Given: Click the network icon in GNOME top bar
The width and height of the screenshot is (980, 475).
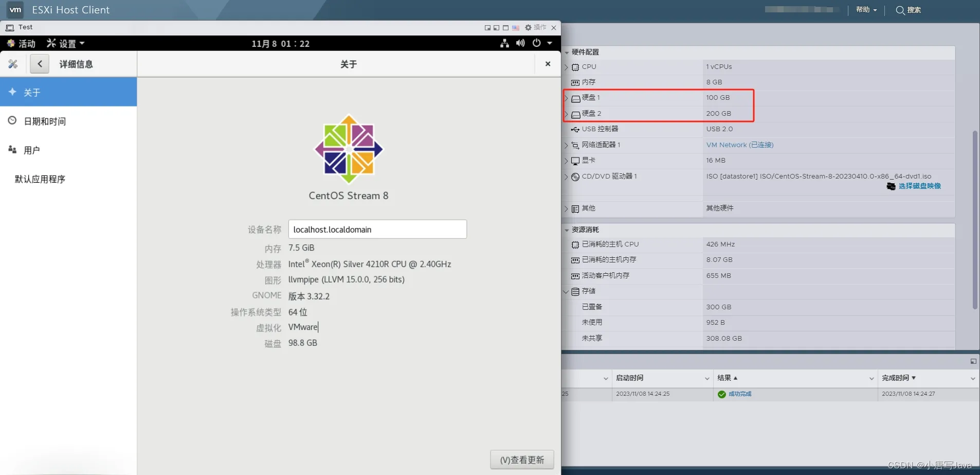Looking at the screenshot, I should pyautogui.click(x=504, y=43).
